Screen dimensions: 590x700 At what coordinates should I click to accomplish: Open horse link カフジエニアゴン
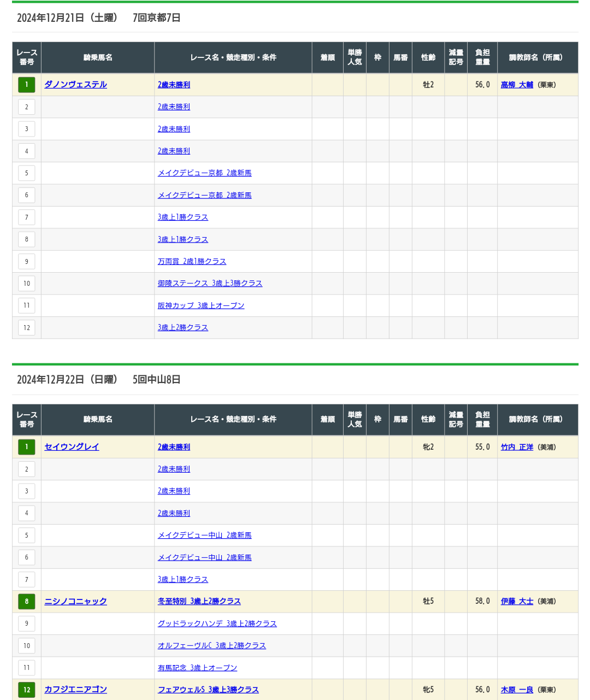point(75,690)
